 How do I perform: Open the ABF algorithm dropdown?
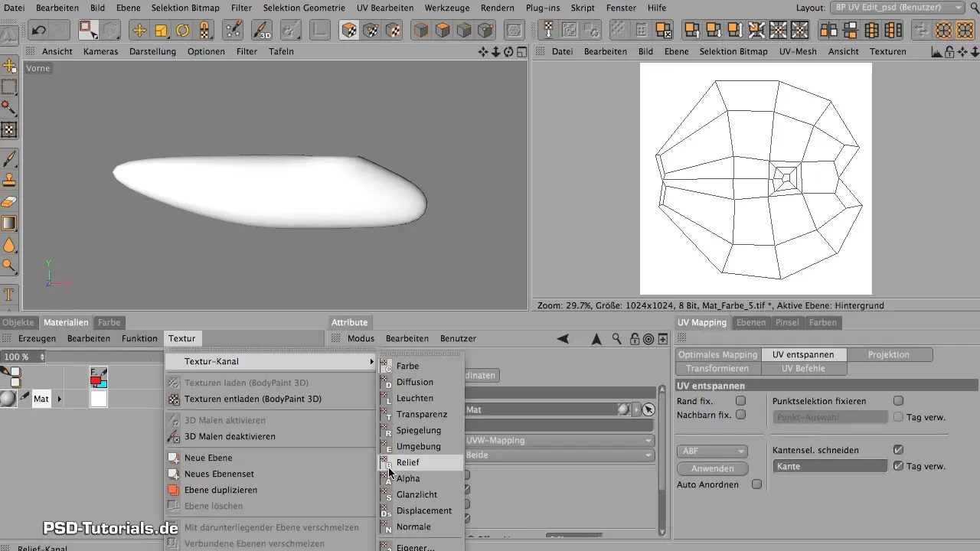coord(711,452)
